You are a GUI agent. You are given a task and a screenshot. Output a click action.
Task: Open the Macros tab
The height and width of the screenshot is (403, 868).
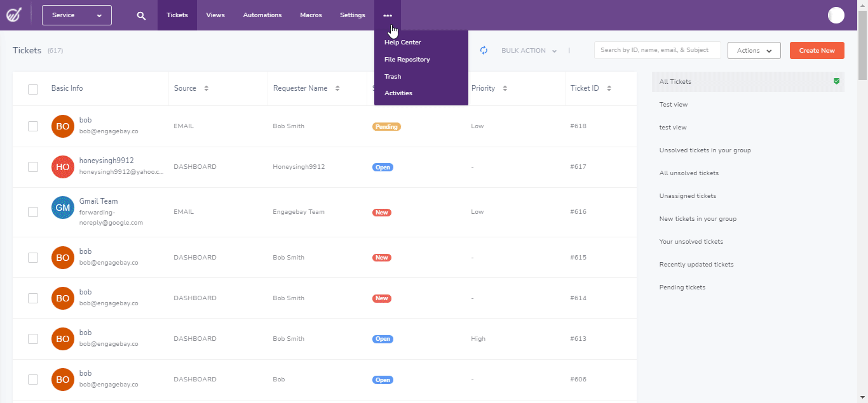[x=311, y=15]
